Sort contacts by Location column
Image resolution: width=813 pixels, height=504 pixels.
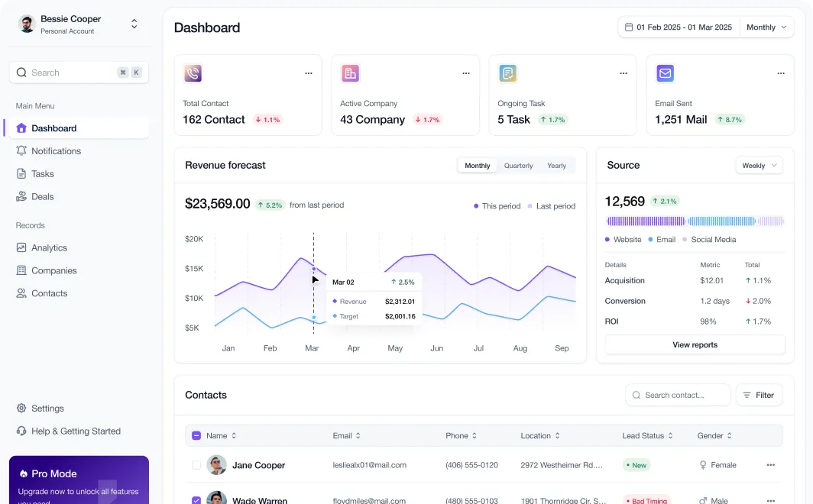tap(540, 435)
